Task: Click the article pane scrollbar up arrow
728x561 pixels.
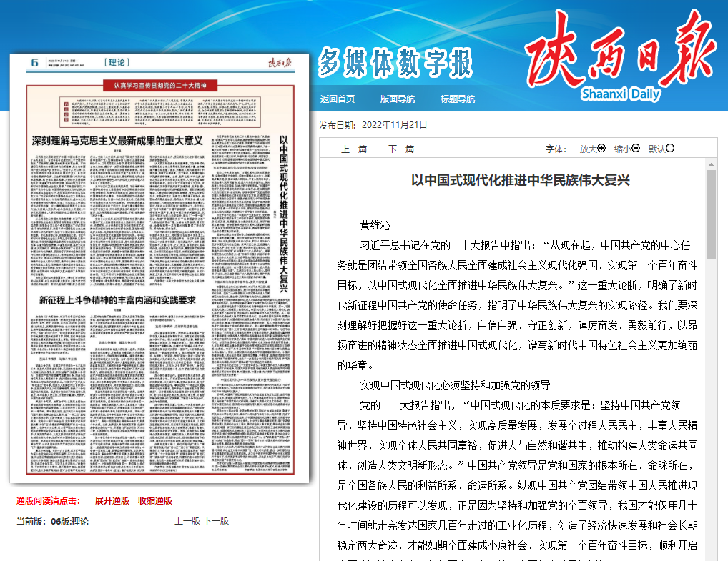Action: (x=711, y=164)
